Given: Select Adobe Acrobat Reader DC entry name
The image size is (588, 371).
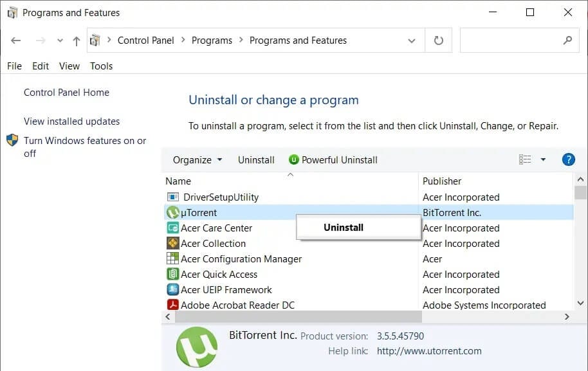Looking at the screenshot, I should click(238, 305).
